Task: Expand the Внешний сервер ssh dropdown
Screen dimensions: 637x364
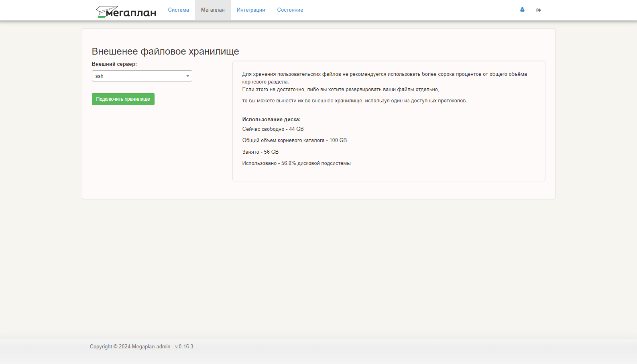Action: pos(142,76)
